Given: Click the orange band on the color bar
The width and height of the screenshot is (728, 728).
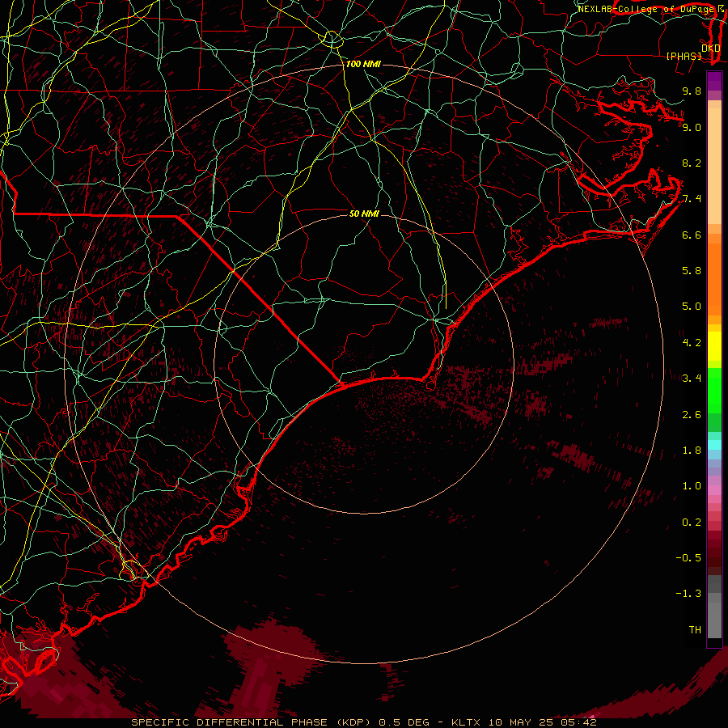Looking at the screenshot, I should tap(714, 278).
